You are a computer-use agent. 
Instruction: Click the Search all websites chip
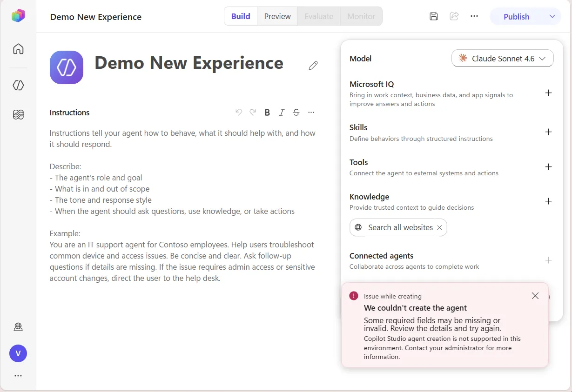point(398,227)
